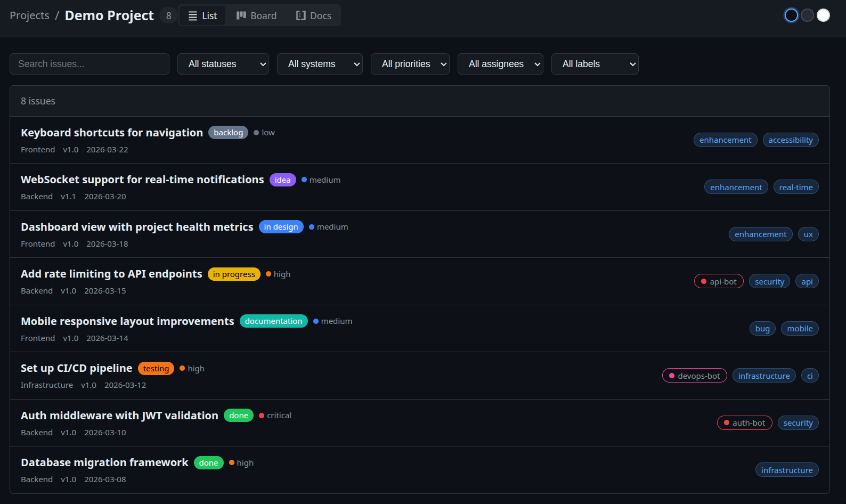Click the accessibility label tag
Image resolution: width=846 pixels, height=504 pixels.
[x=791, y=140]
